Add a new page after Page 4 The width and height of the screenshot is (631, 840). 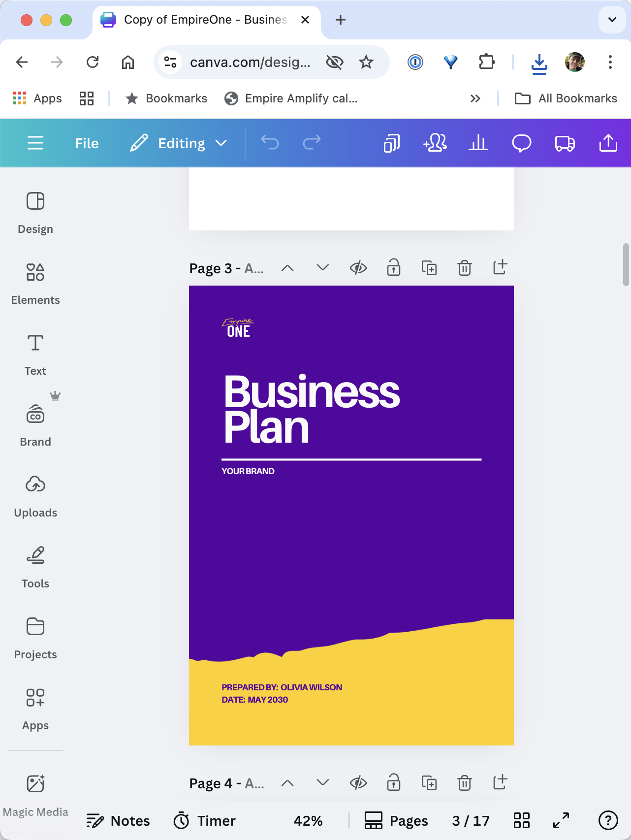[x=500, y=782]
